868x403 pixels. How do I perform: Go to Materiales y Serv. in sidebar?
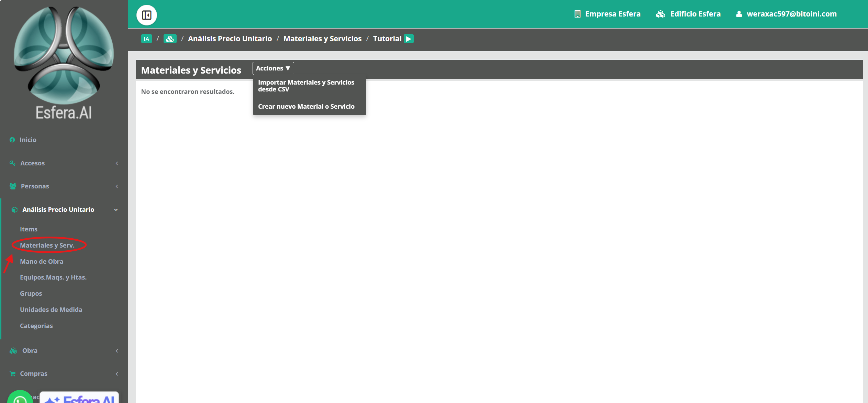[x=47, y=245]
